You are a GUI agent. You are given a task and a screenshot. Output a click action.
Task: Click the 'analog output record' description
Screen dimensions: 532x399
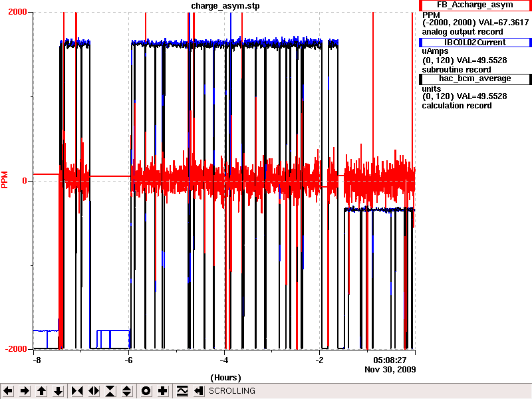[x=462, y=32]
